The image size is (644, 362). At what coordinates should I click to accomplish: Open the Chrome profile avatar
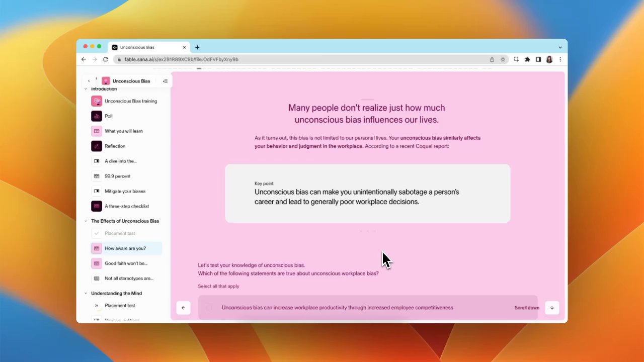point(549,59)
